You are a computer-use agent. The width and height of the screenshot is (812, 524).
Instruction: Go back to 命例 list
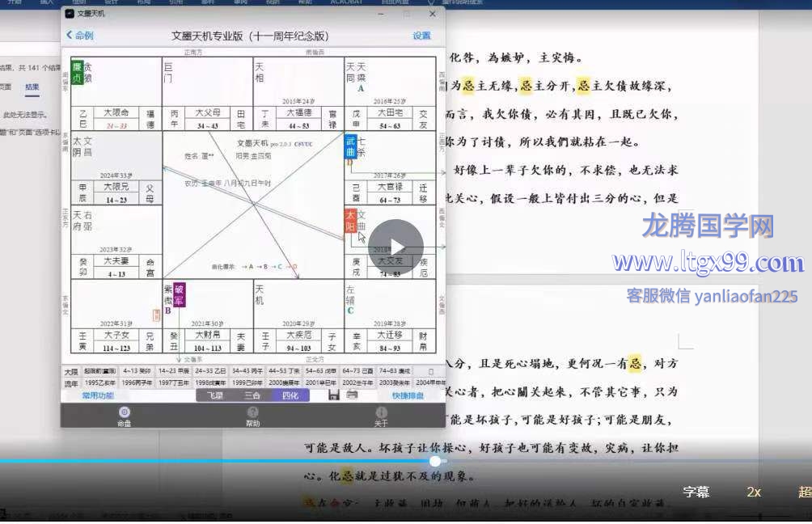pyautogui.click(x=80, y=36)
